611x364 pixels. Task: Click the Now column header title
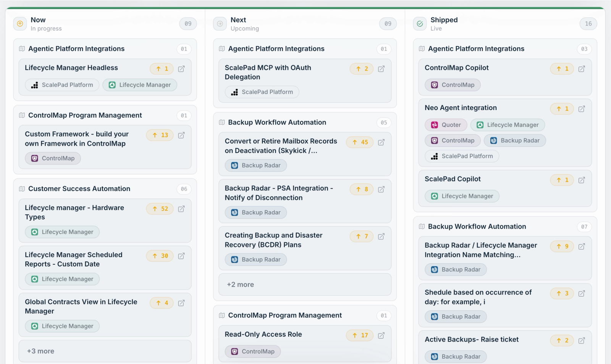pyautogui.click(x=38, y=20)
